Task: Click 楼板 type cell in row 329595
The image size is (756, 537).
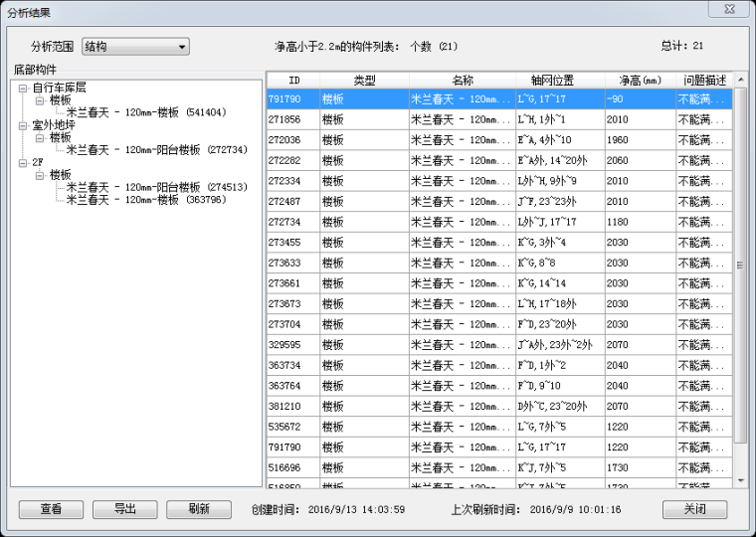Action: [x=364, y=345]
